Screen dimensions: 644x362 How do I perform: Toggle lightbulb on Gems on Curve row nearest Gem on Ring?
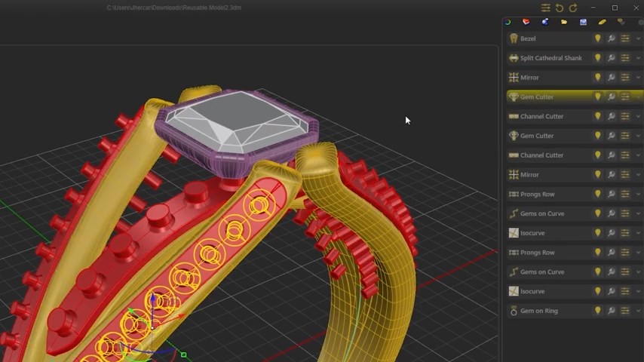click(x=597, y=271)
